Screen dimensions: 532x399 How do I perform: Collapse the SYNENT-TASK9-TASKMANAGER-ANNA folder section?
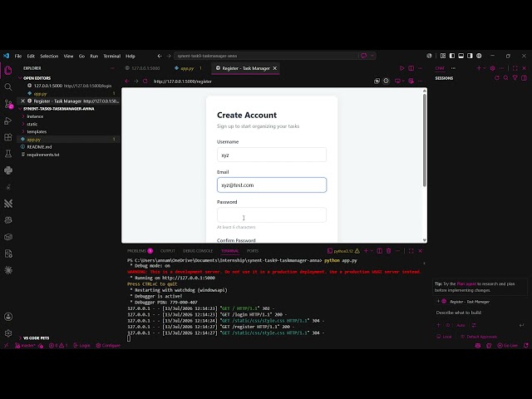[x=59, y=109]
